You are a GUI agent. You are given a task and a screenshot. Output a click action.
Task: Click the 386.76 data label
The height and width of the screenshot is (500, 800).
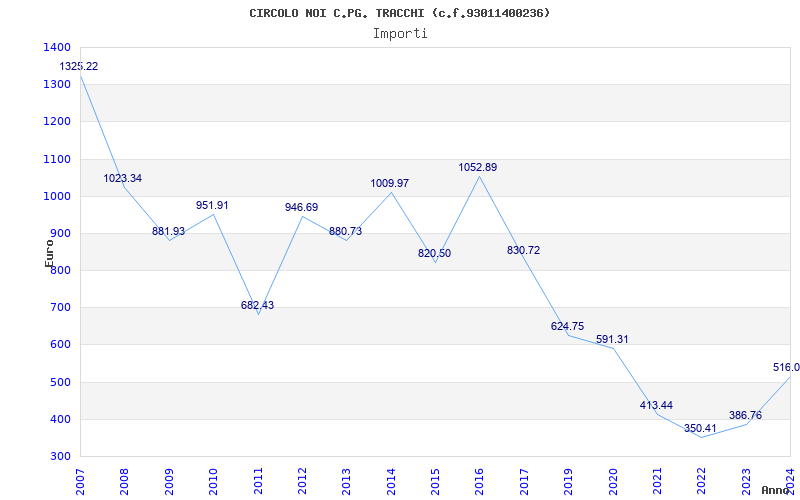tap(745, 415)
